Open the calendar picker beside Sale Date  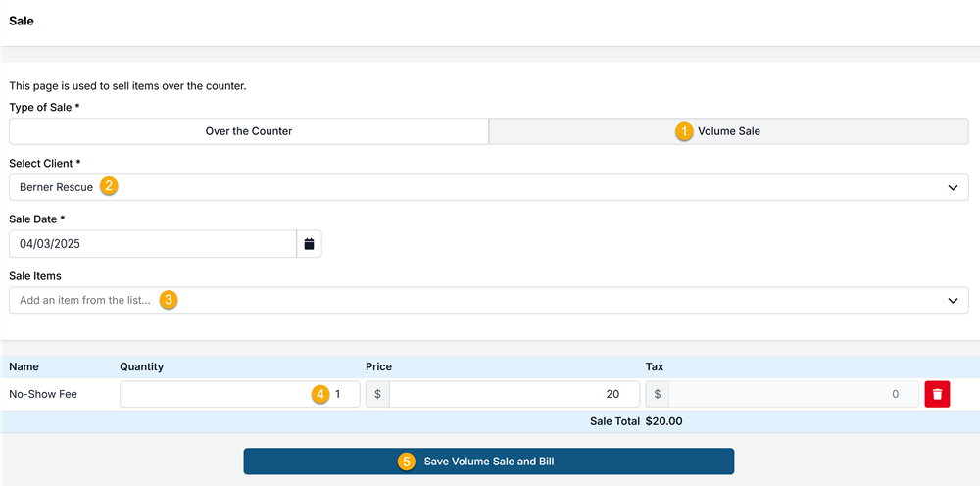309,244
